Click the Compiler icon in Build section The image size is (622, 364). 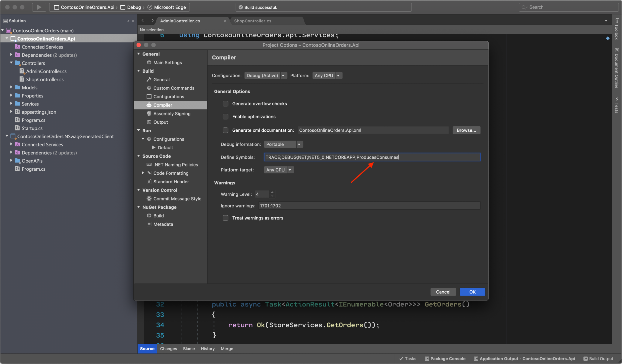point(149,105)
